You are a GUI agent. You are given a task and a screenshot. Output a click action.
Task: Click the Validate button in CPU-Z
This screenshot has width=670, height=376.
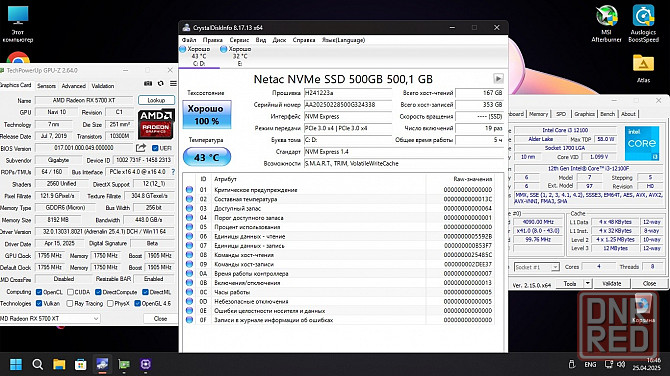pos(611,283)
